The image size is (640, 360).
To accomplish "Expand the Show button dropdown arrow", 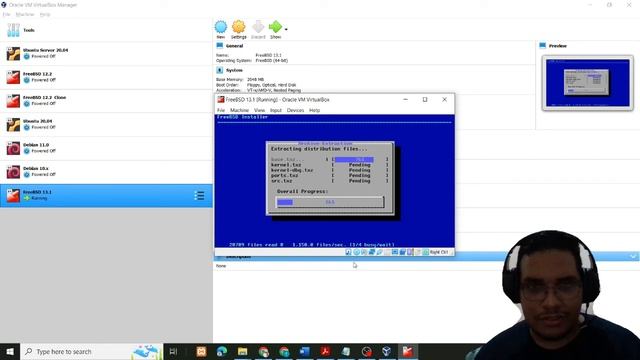I will 286,29.
